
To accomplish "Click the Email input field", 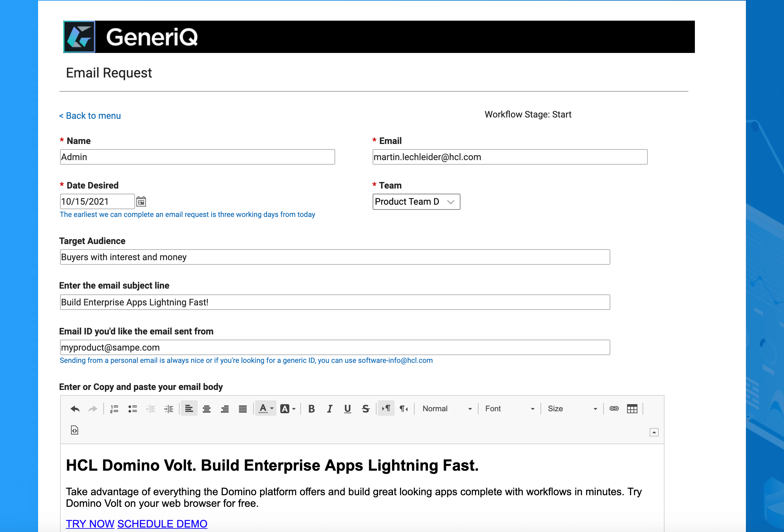I will pos(510,157).
